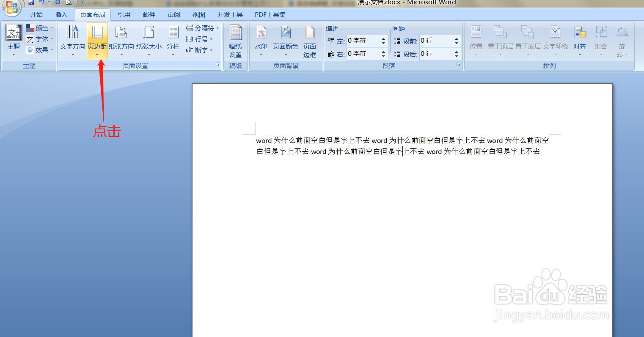Expand the 行号 line numbers dropdown

(199, 39)
